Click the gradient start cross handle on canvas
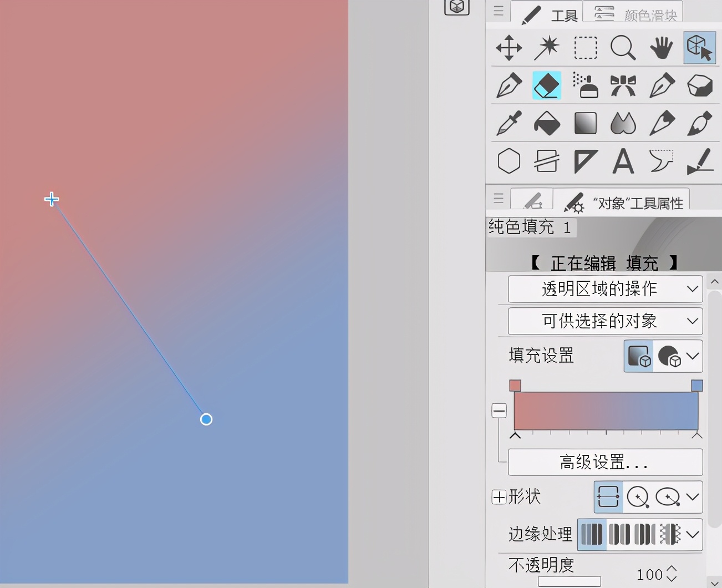Viewport: 722px width, 588px height. point(52,199)
